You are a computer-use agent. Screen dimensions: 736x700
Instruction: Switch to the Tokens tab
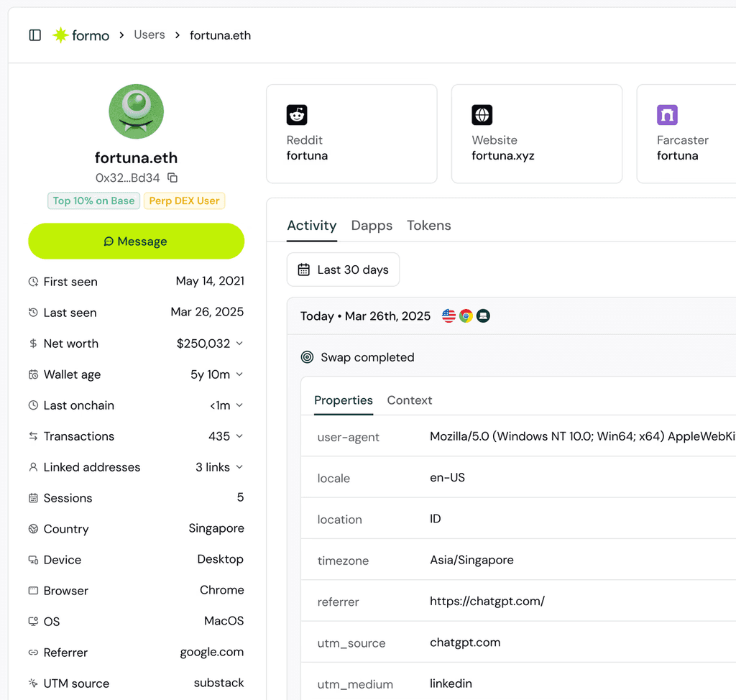[428, 225]
